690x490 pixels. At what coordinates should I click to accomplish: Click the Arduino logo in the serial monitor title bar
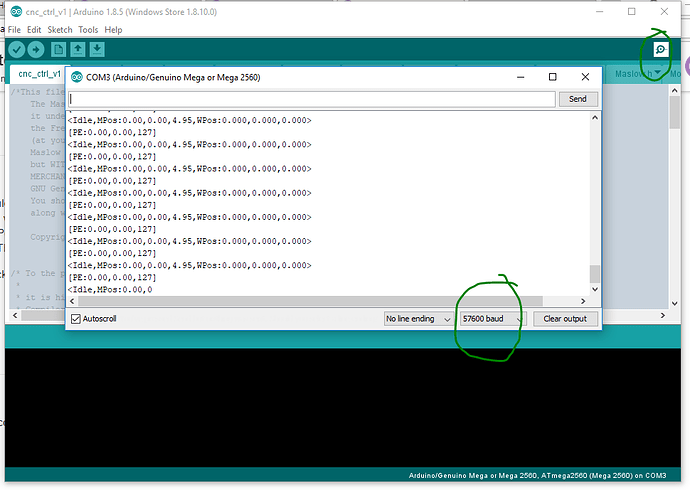click(x=77, y=77)
